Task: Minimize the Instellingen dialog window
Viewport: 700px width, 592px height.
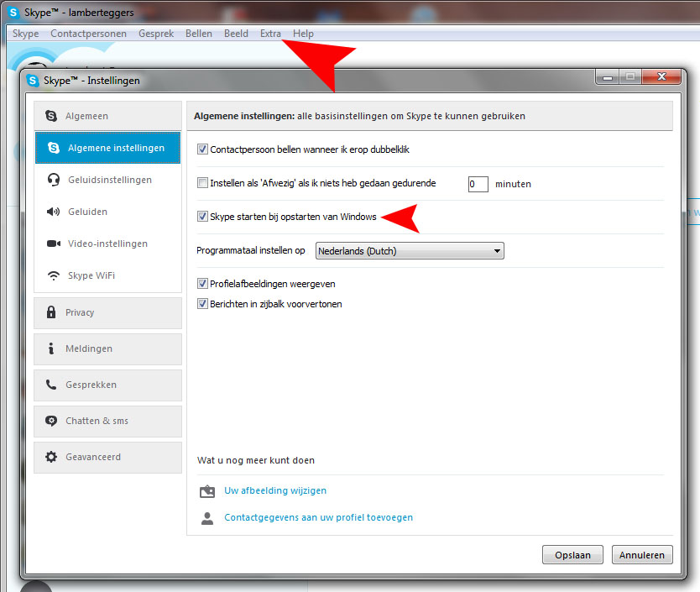Action: pos(607,77)
